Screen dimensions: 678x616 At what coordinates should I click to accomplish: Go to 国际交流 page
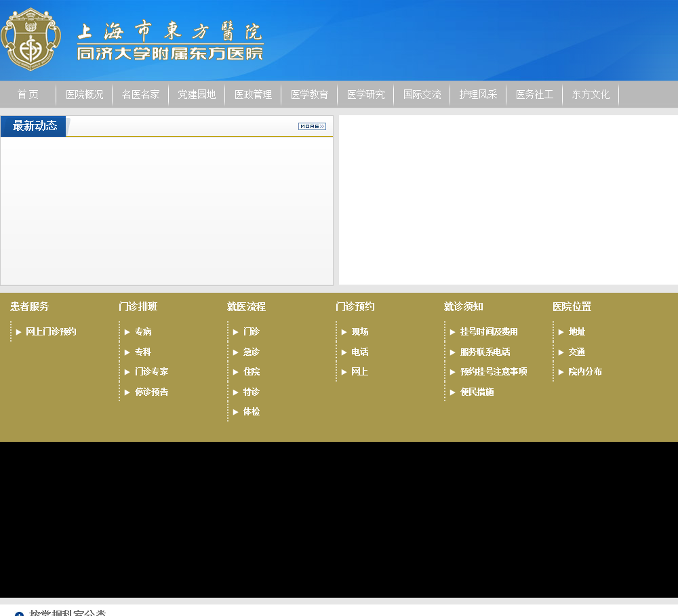(422, 94)
